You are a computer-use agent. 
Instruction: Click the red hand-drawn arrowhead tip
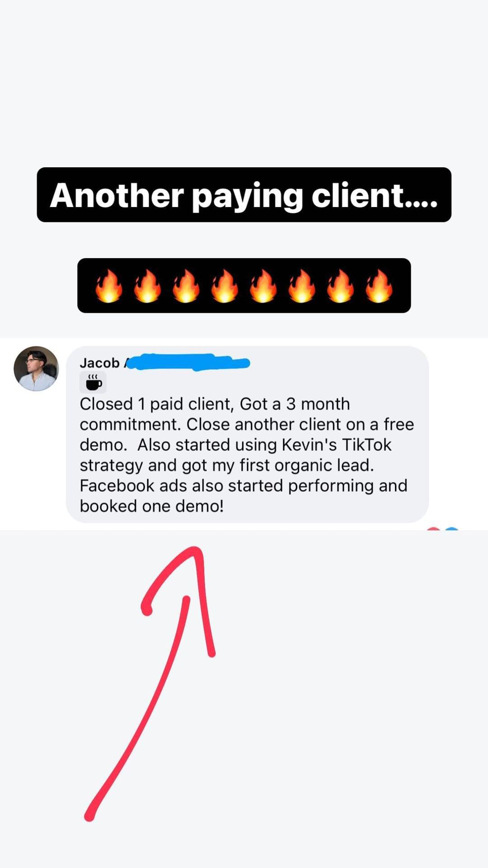pos(197,551)
